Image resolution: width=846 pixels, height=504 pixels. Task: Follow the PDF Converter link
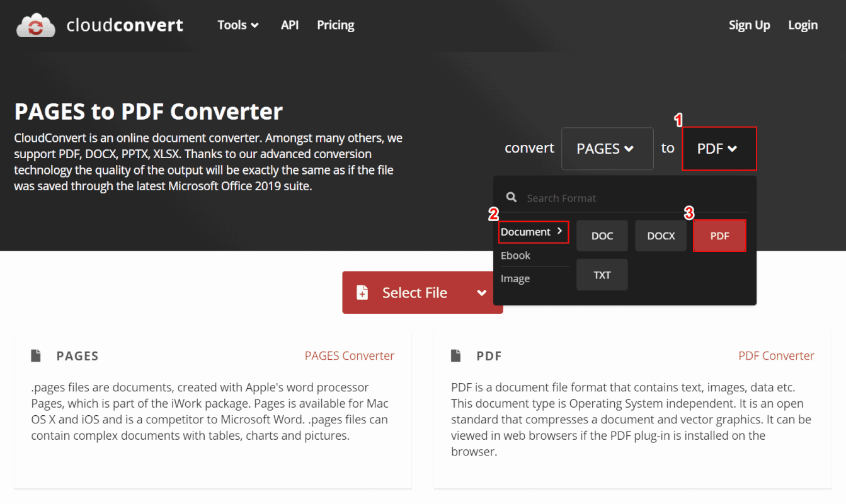(x=776, y=356)
